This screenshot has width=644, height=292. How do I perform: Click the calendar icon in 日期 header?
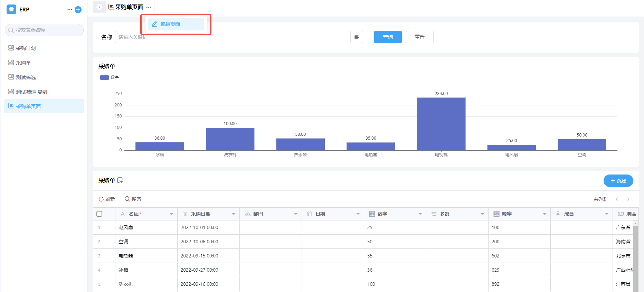coord(309,214)
